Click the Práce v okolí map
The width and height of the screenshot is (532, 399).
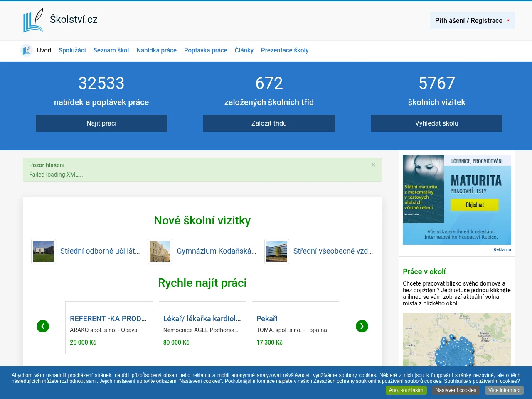tap(457, 340)
